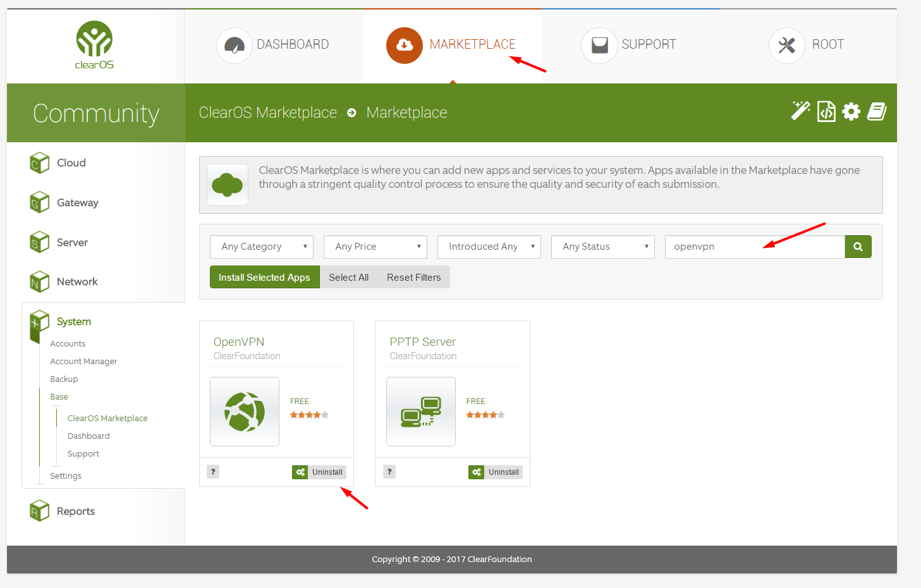Collapse the System menu in sidebar

tap(74, 321)
